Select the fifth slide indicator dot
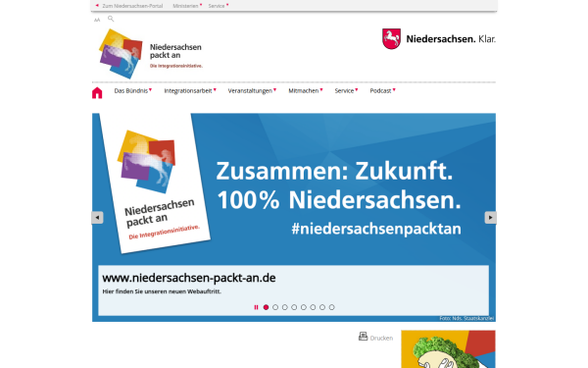This screenshot has height=368, width=588. pyautogui.click(x=304, y=307)
